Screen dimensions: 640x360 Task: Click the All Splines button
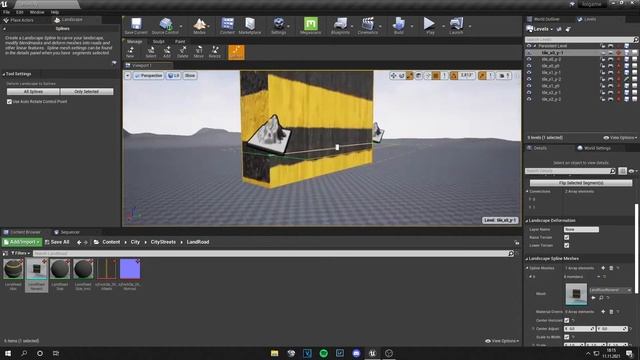[33, 92]
